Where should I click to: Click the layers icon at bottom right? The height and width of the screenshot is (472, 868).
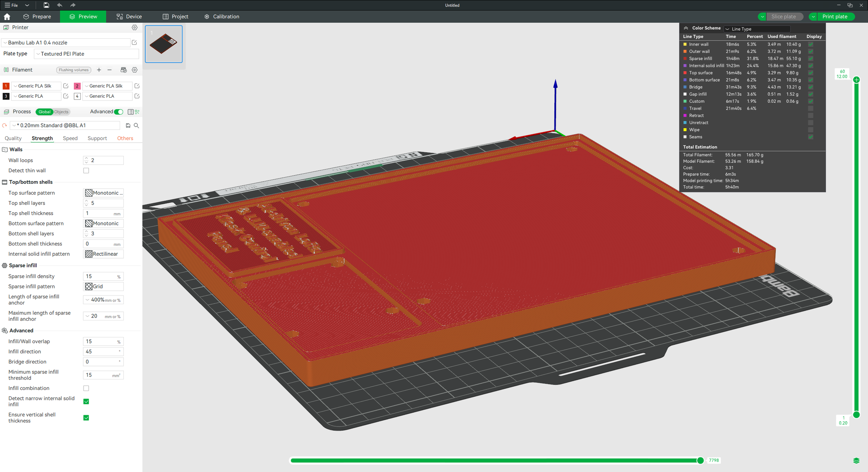856,460
